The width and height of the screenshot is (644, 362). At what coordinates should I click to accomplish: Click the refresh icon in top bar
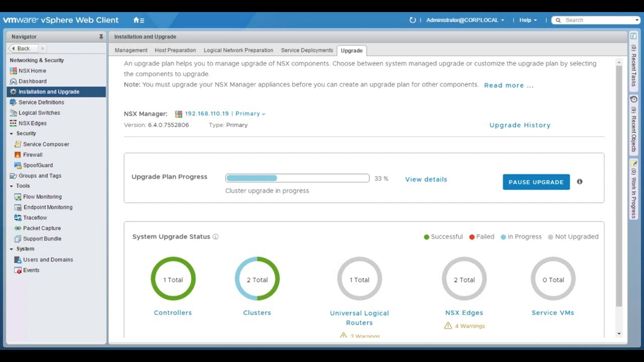(413, 20)
